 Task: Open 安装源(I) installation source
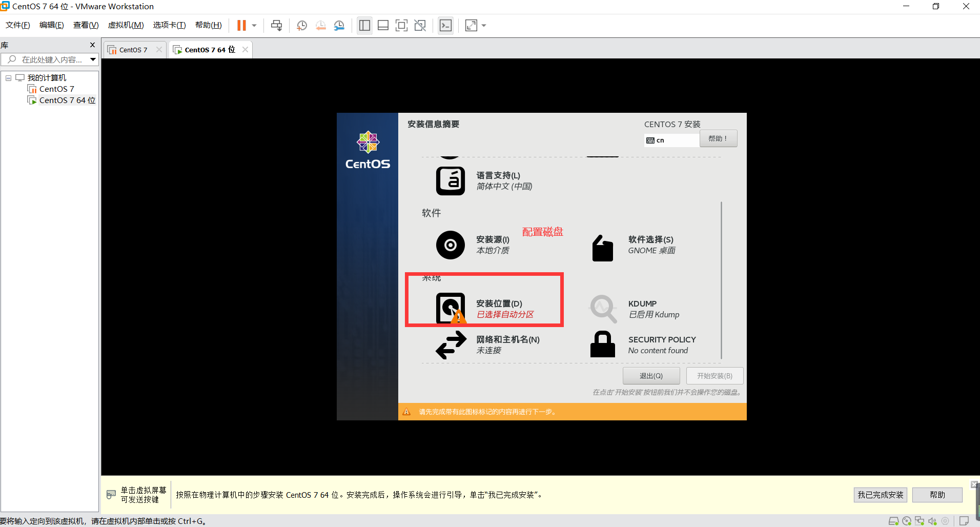[x=473, y=245]
